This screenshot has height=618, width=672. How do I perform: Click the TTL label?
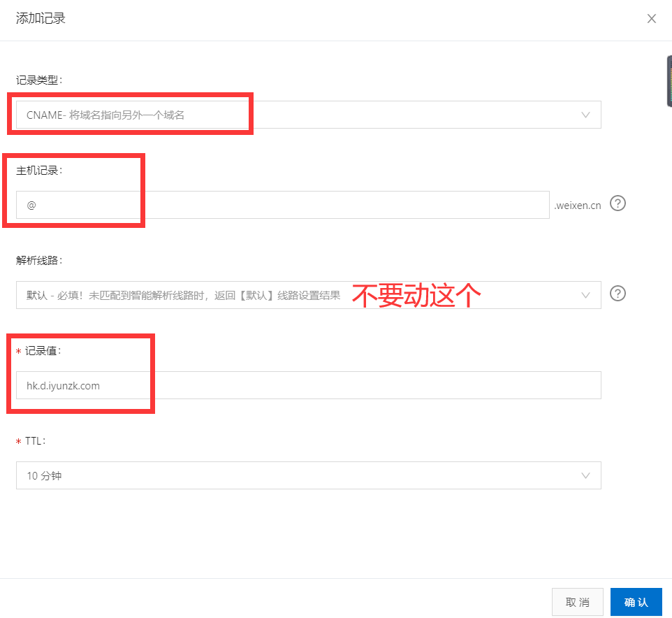[x=35, y=441]
